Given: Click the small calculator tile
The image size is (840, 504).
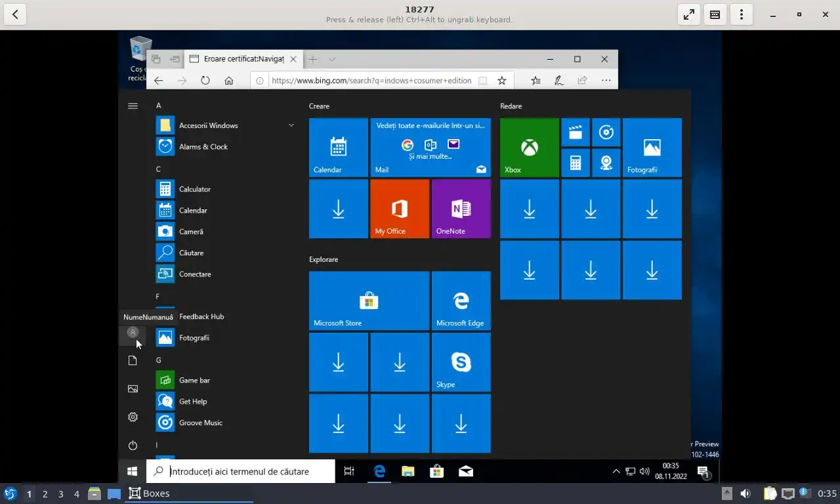Looking at the screenshot, I should coord(576,163).
